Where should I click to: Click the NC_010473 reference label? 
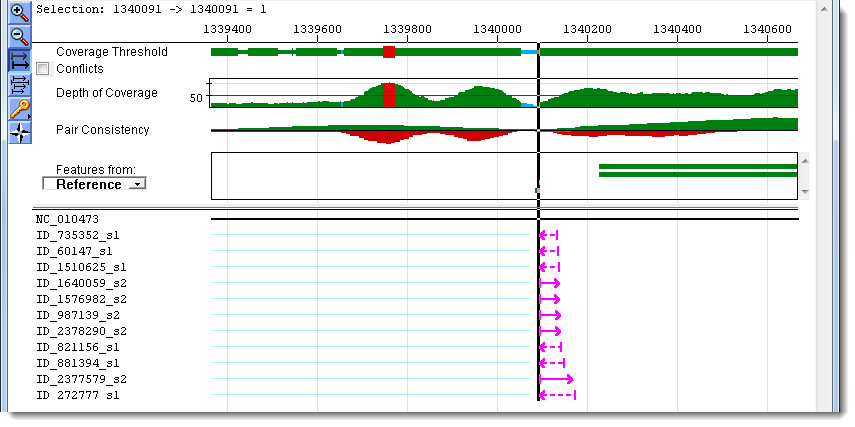tap(68, 219)
